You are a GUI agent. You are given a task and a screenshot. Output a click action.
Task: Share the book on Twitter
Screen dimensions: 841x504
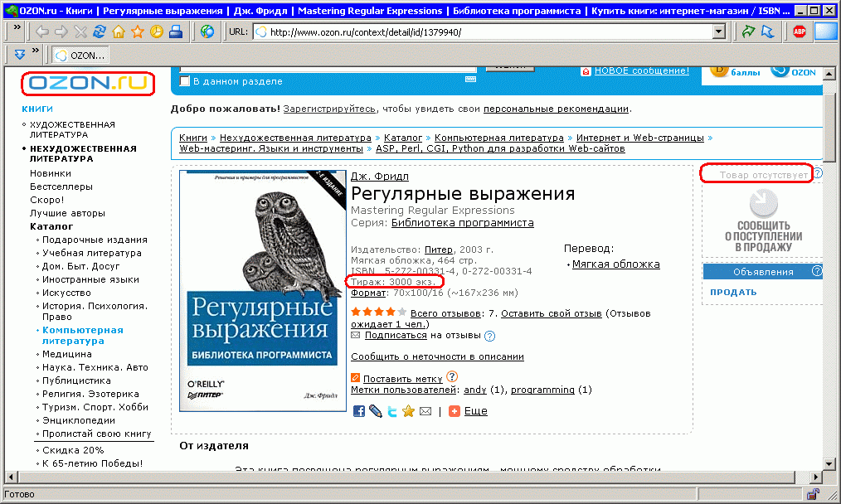[392, 411]
